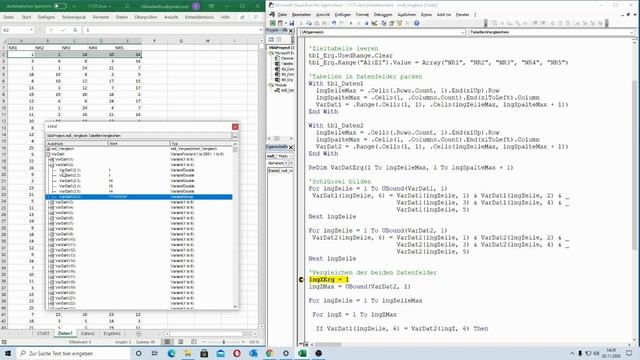
Task: Click the Windows Start button
Action: (8, 353)
